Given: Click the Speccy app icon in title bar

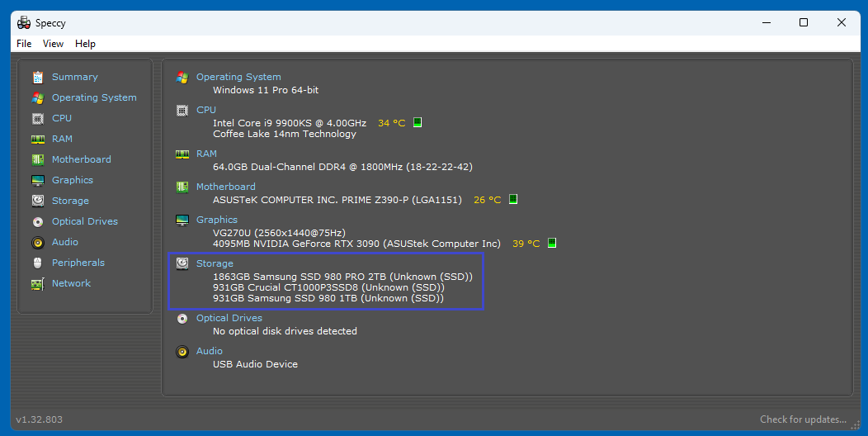Looking at the screenshot, I should click(24, 23).
